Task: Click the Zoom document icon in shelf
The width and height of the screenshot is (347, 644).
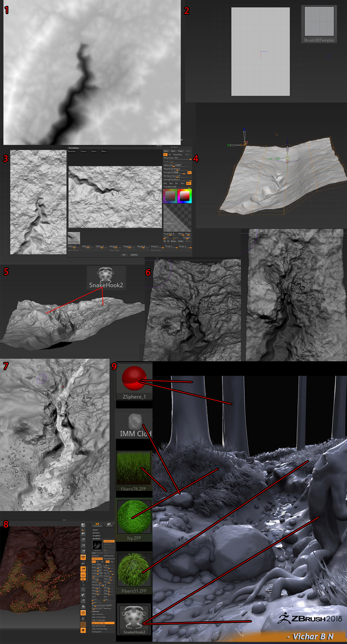Action: (83, 540)
